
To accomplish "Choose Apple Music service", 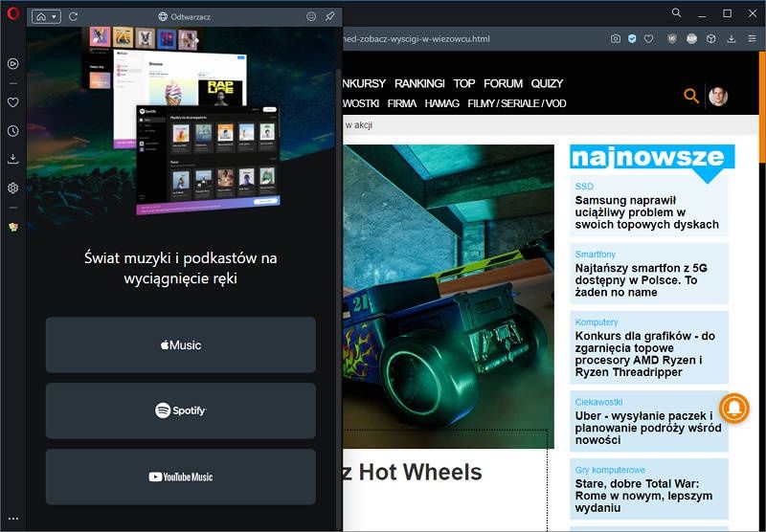I will coord(181,345).
